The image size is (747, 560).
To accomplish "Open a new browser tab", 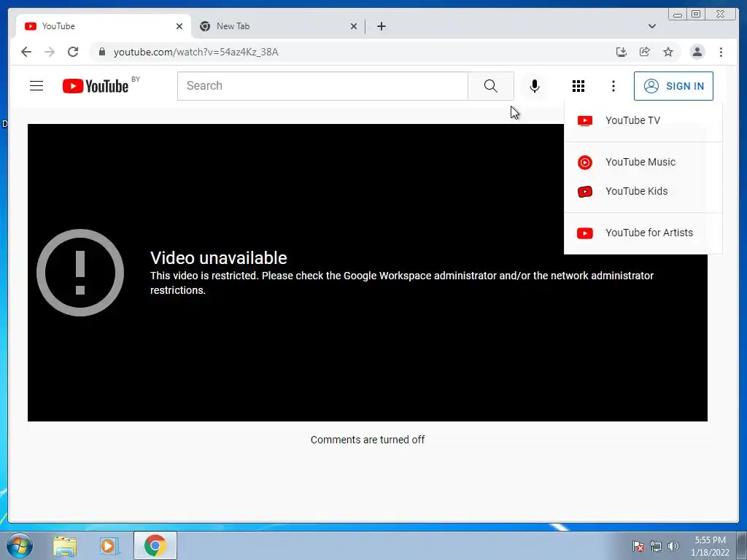I will (x=381, y=26).
